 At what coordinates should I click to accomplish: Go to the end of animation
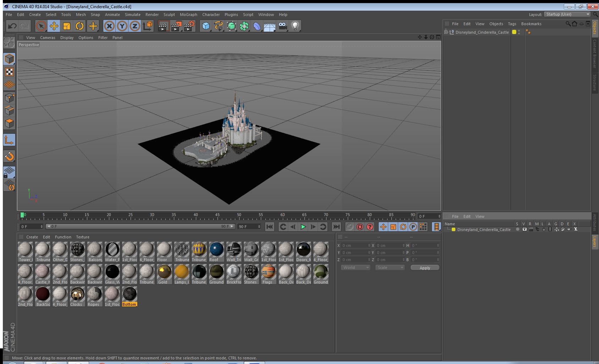[x=336, y=227]
